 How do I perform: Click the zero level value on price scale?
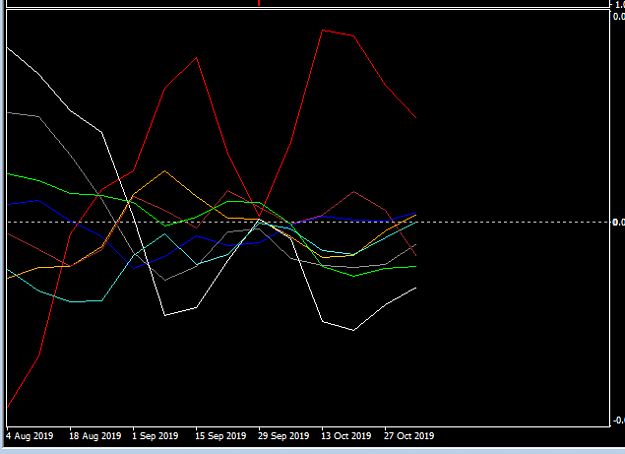(x=619, y=222)
